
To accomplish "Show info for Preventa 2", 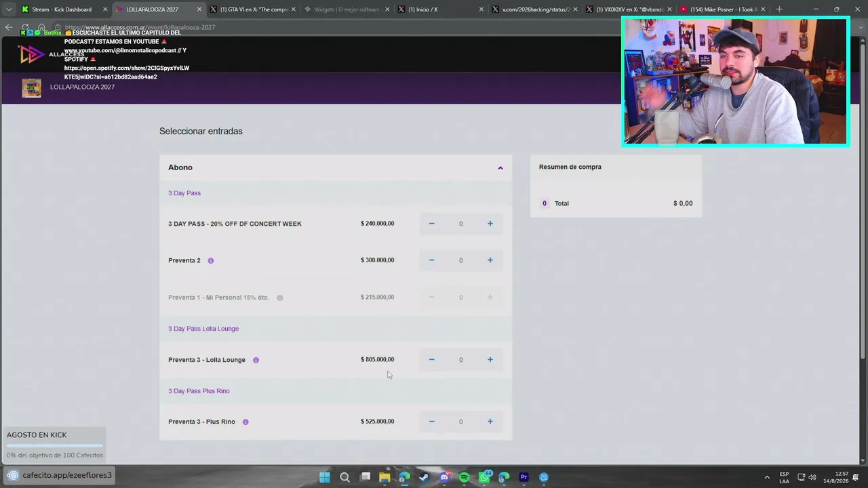I will pos(210,261).
